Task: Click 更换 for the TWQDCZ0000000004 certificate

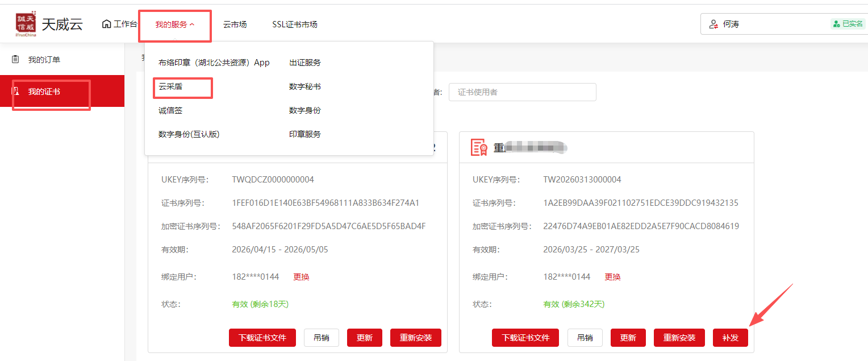Action: point(301,277)
